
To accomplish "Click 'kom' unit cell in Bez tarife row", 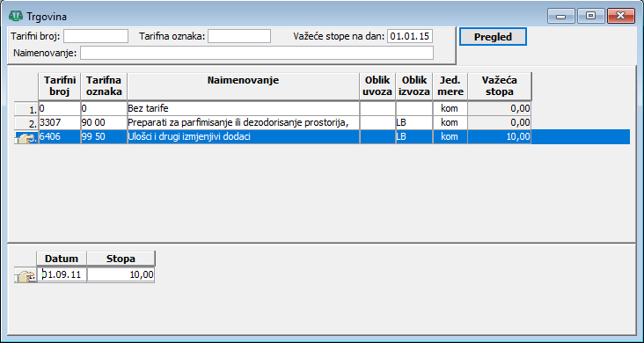I will coord(450,109).
